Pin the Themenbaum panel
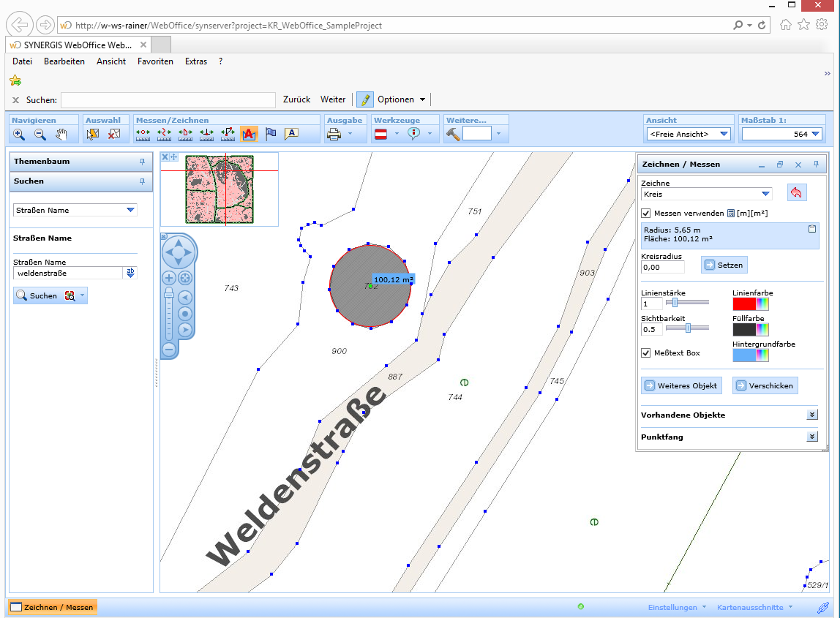Viewport: 840px width, 618px height. tap(141, 162)
